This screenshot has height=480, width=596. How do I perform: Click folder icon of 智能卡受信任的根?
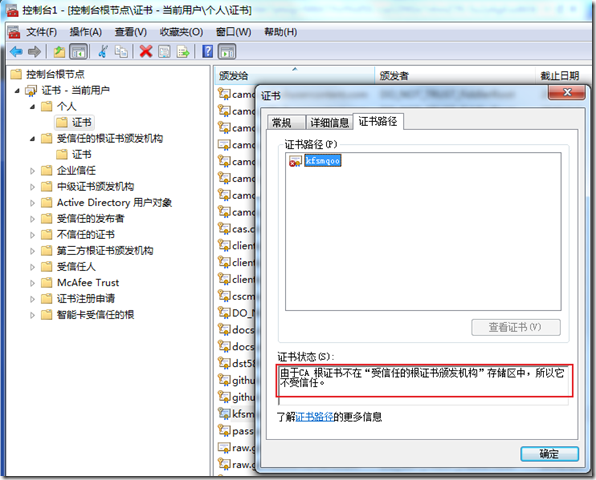click(x=46, y=315)
